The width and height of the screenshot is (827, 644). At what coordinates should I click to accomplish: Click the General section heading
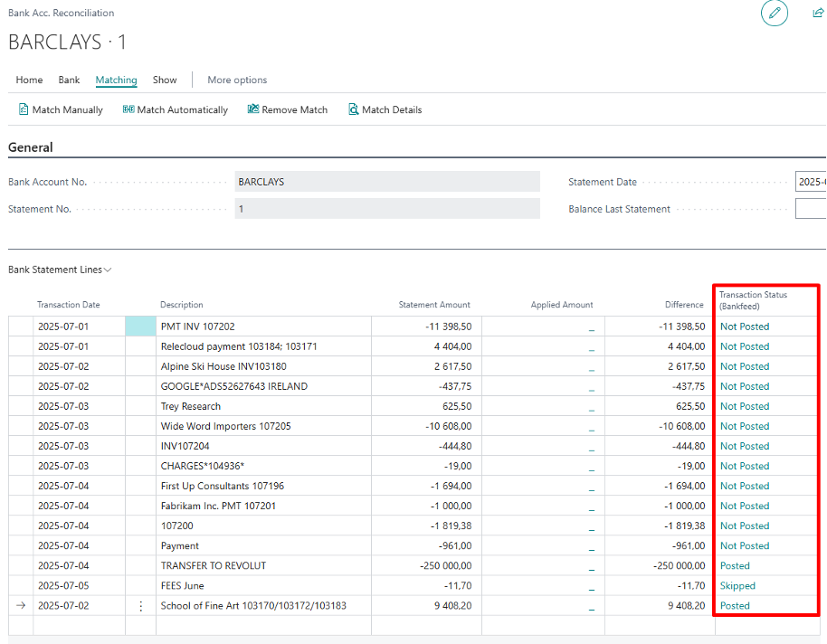31,147
